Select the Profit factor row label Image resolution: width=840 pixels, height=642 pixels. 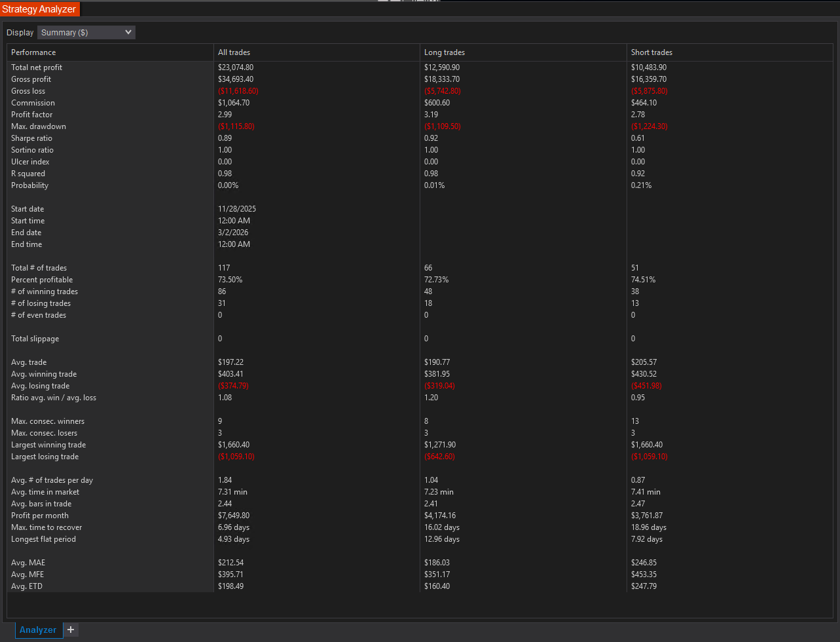click(31, 115)
